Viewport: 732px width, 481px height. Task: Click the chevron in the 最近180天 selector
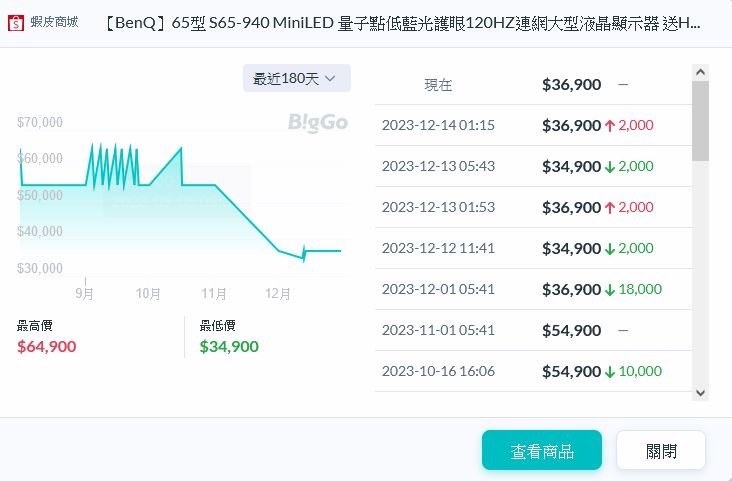(330, 78)
